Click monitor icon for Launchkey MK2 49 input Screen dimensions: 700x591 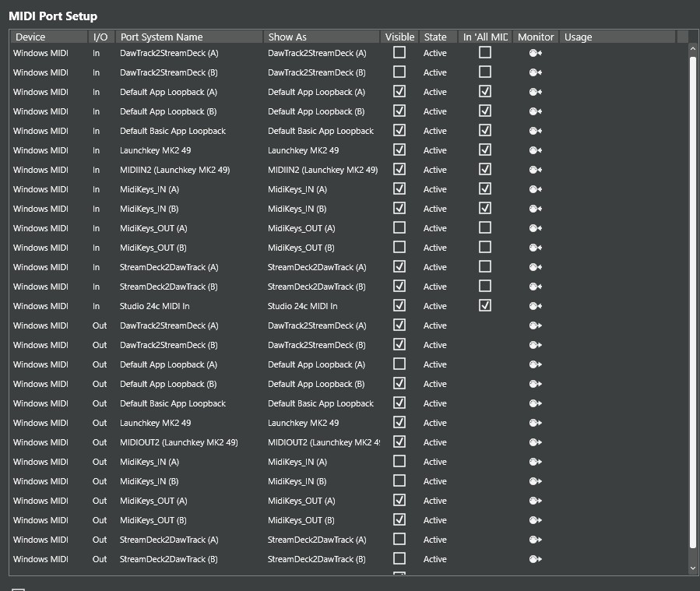[535, 150]
